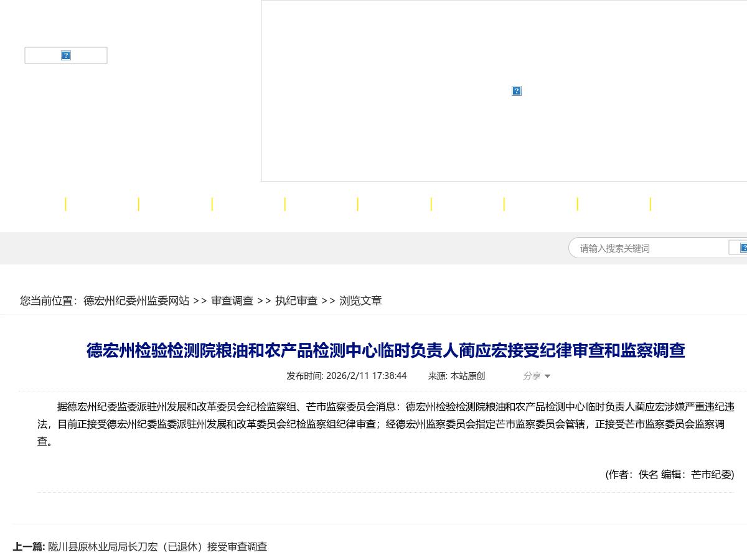747x560 pixels.
Task: Click the author credit 佚名 text
Action: click(x=647, y=474)
